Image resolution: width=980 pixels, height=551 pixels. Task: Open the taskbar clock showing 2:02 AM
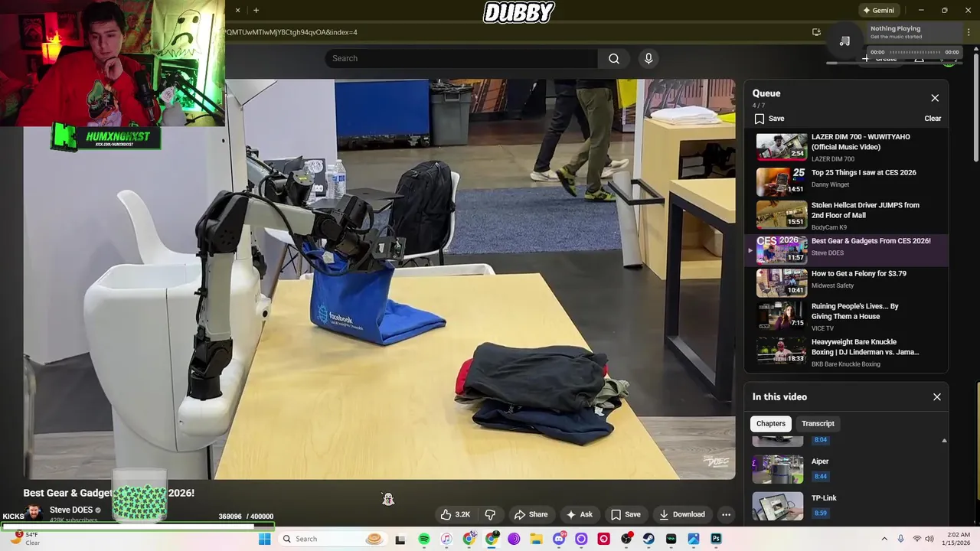pos(958,539)
